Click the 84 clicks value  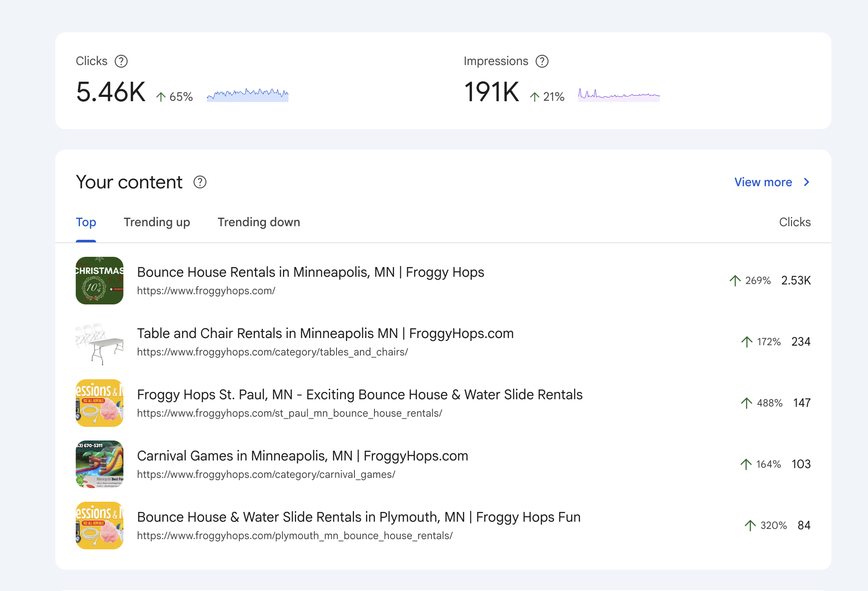tap(804, 526)
